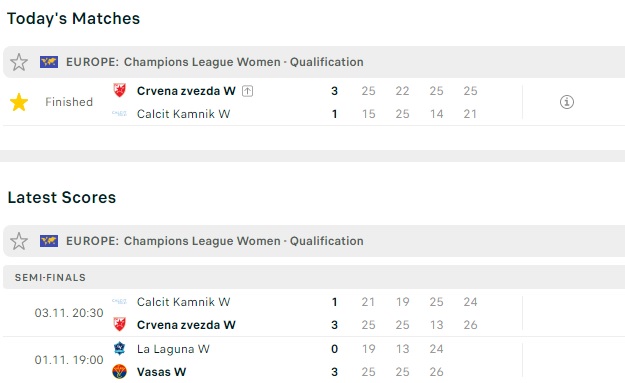Click Crvena zvezda red logo in today's match

pos(120,90)
